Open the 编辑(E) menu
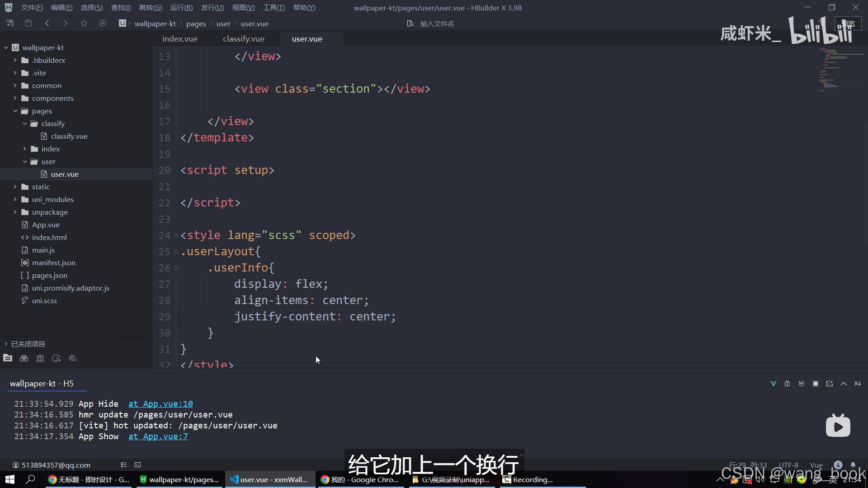Image resolution: width=868 pixels, height=488 pixels. pos(62,8)
